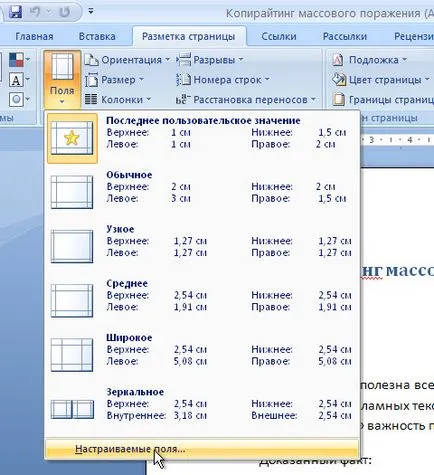Choose the Узкое narrow margins preset
Screen dimensions: 434x475
tap(202, 246)
